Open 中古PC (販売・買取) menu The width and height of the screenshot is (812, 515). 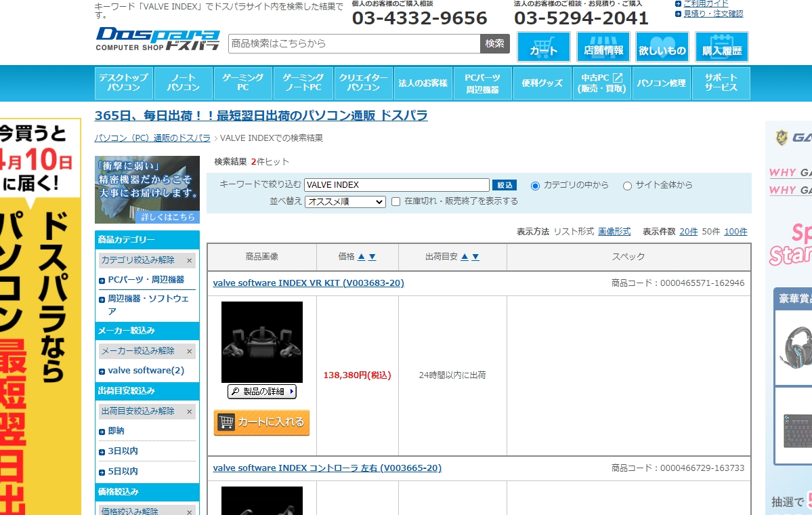pyautogui.click(x=602, y=83)
